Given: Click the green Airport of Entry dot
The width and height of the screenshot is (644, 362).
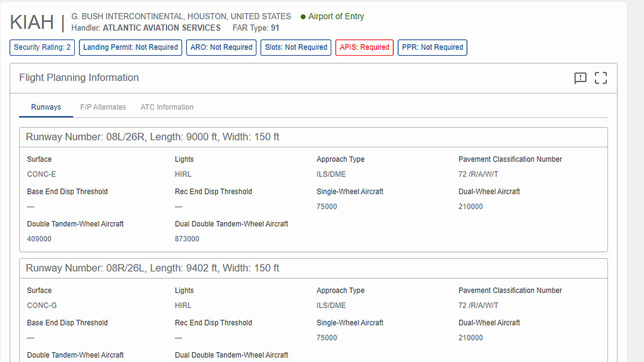Looking at the screenshot, I should [x=303, y=17].
